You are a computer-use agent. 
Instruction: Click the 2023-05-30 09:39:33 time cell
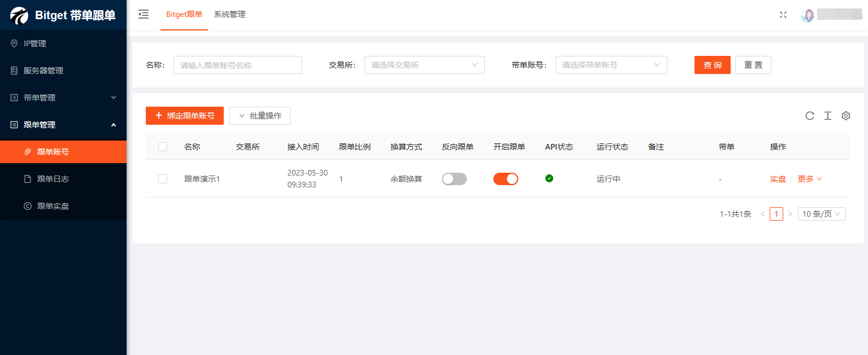(307, 178)
